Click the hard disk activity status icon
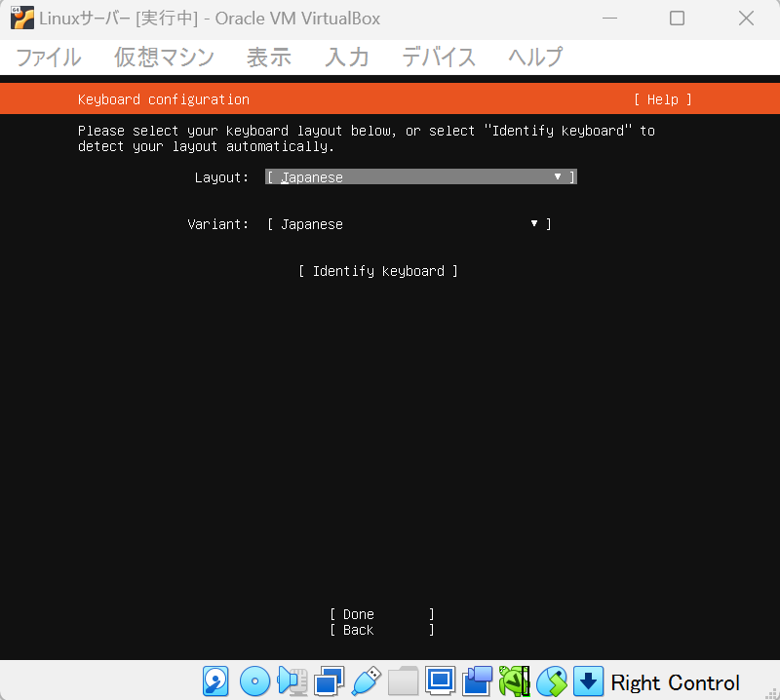Viewport: 780px width, 700px height. pos(215,681)
